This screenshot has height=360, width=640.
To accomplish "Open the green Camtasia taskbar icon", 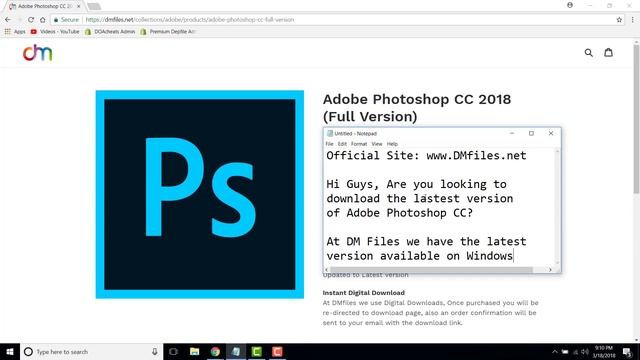I will [257, 351].
